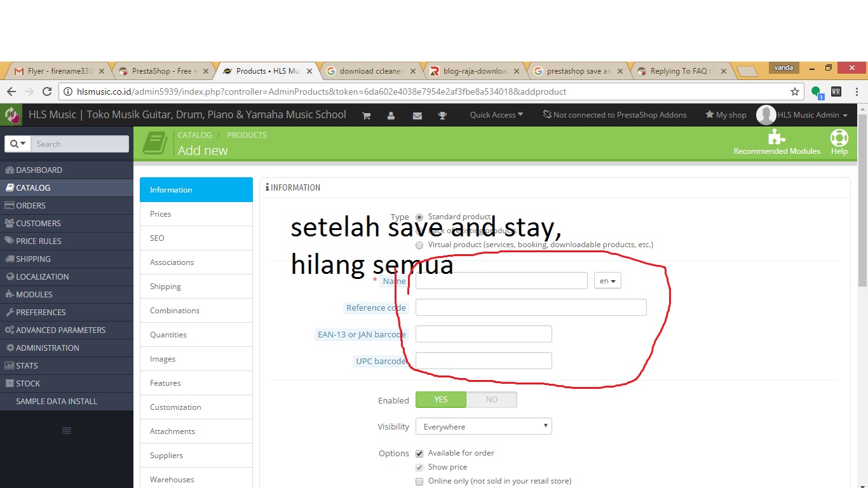Go back with the browser back arrow

[x=11, y=91]
